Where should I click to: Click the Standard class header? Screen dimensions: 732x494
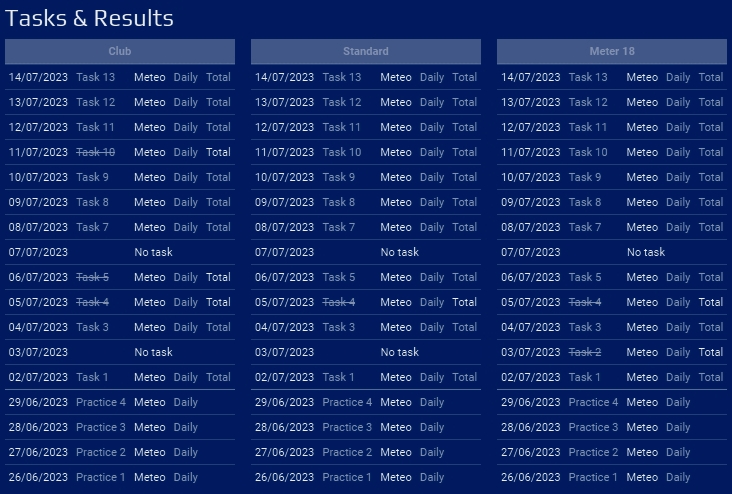tap(366, 51)
